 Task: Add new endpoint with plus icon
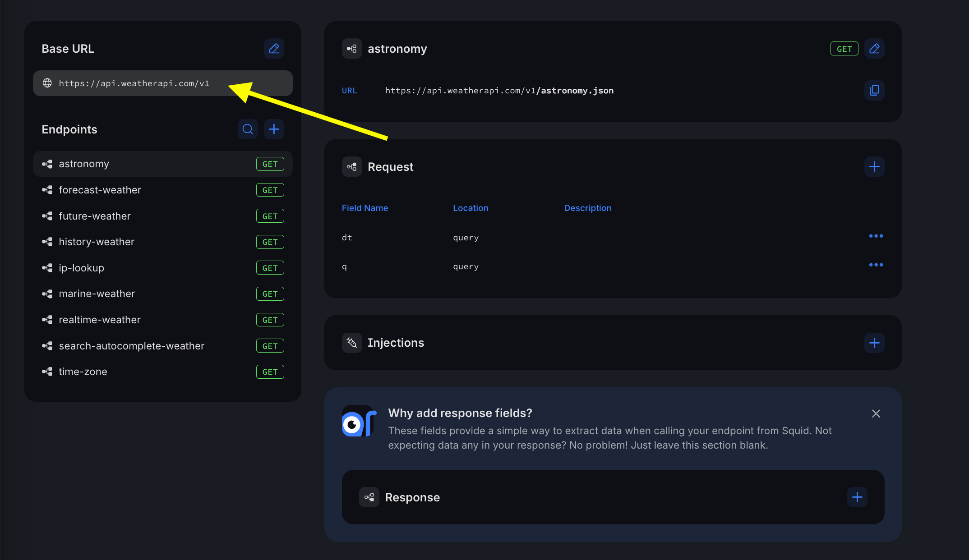274,129
